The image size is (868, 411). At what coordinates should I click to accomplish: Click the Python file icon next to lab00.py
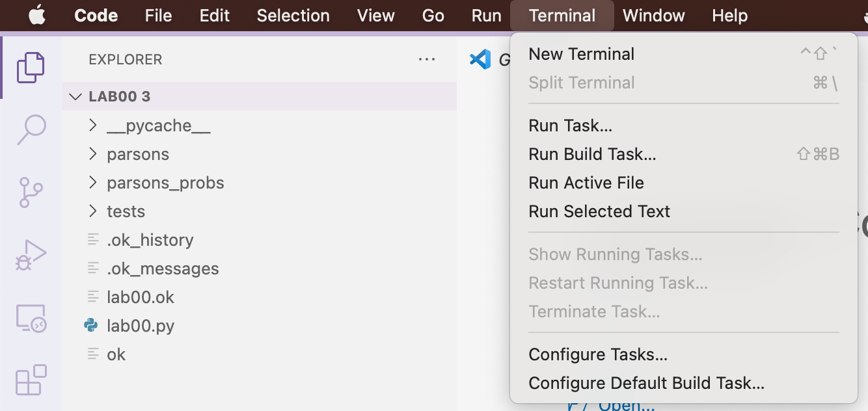point(91,325)
